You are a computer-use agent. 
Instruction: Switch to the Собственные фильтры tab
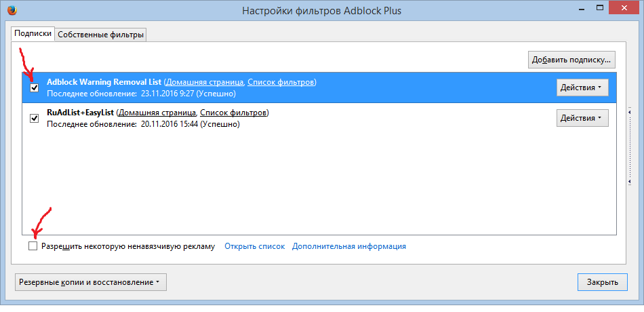pos(100,35)
